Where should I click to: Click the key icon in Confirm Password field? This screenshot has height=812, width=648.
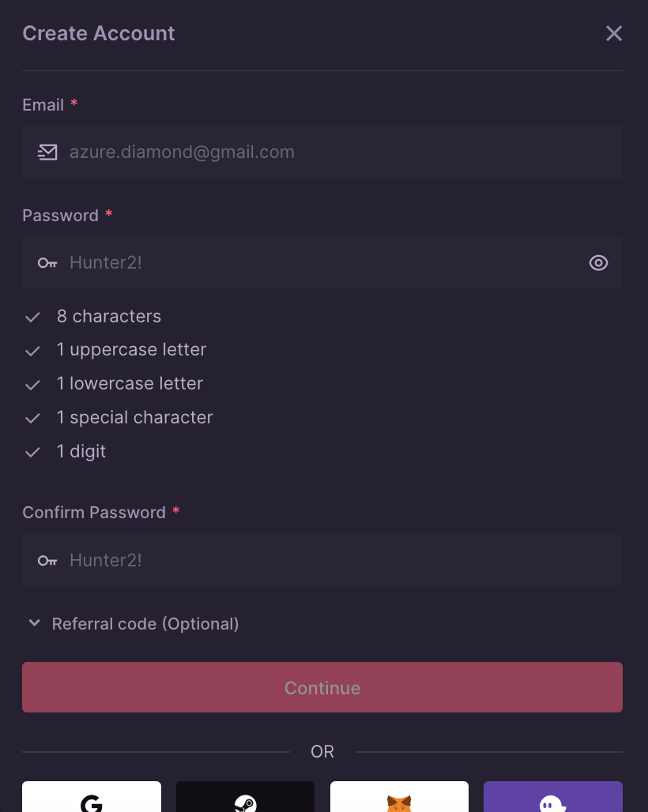47,560
